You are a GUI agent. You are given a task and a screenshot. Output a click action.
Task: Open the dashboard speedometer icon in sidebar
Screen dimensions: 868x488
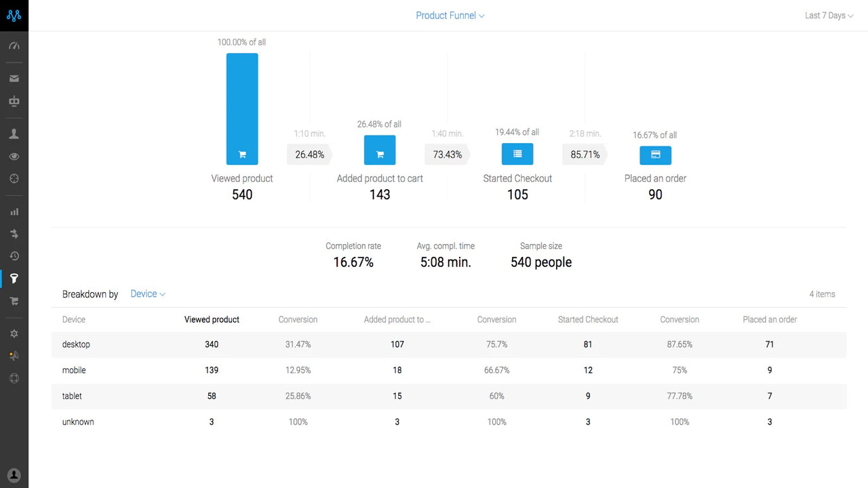click(x=14, y=45)
